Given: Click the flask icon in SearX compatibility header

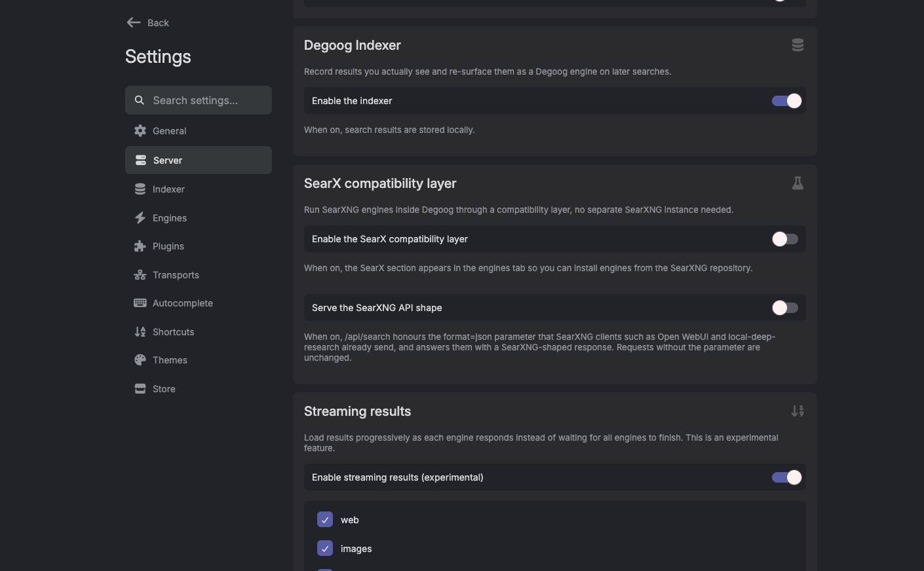Looking at the screenshot, I should coord(798,183).
